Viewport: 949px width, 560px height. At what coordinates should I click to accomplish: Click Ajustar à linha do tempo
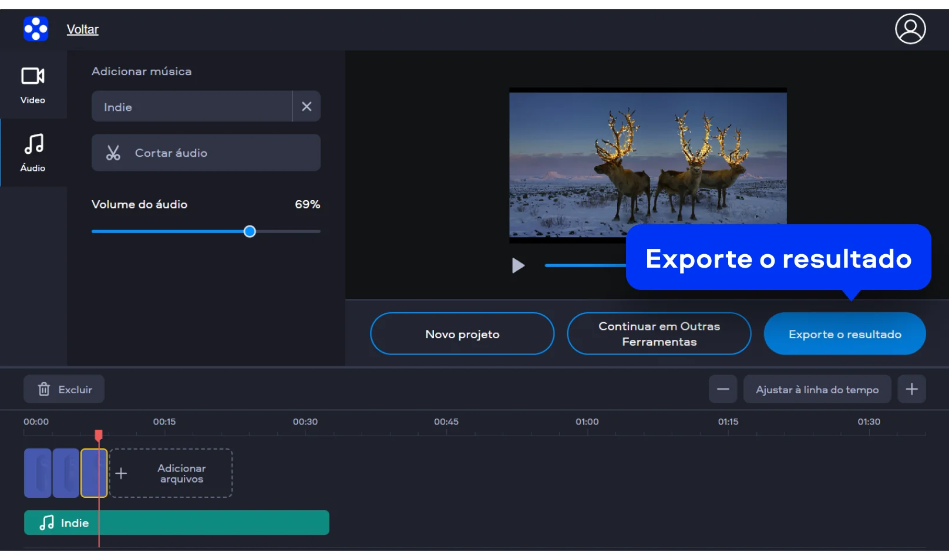[816, 389]
